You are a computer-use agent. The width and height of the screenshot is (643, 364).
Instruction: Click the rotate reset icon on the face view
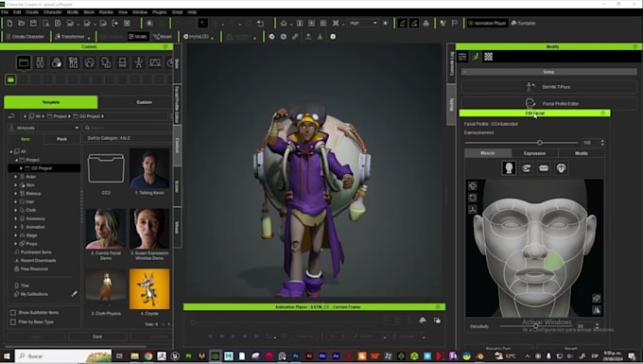coord(473,198)
